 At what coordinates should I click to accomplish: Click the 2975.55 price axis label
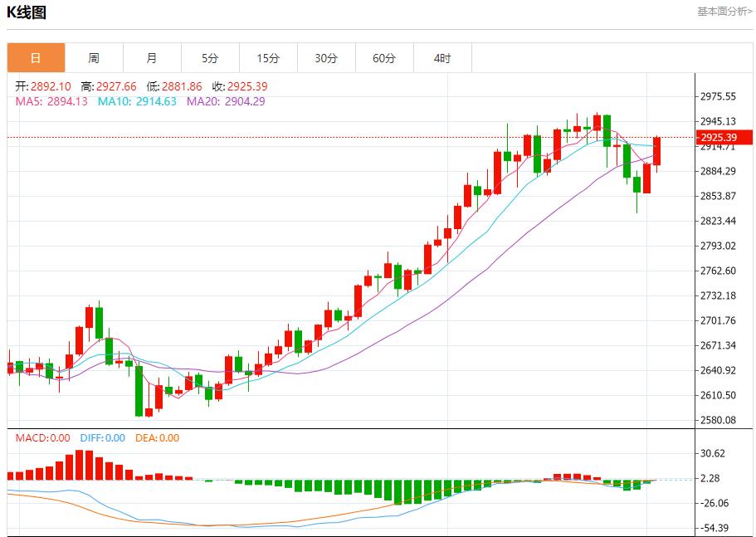click(x=718, y=96)
